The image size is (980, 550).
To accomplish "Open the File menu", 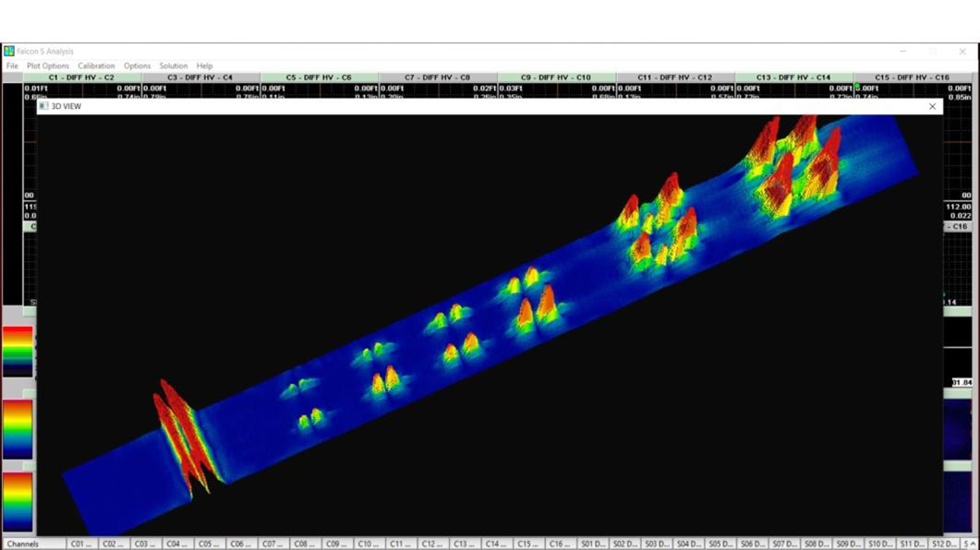I will tap(12, 66).
